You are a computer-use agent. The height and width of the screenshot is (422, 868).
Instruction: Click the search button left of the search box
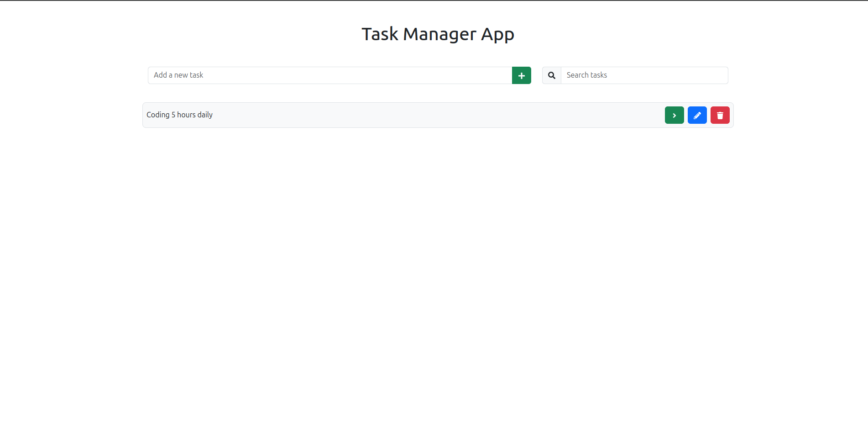(551, 75)
